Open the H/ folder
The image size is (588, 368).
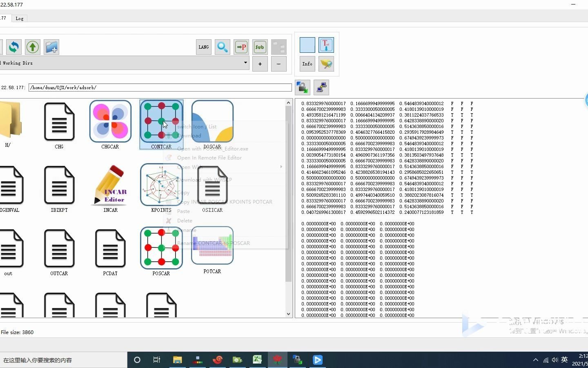tap(9, 124)
